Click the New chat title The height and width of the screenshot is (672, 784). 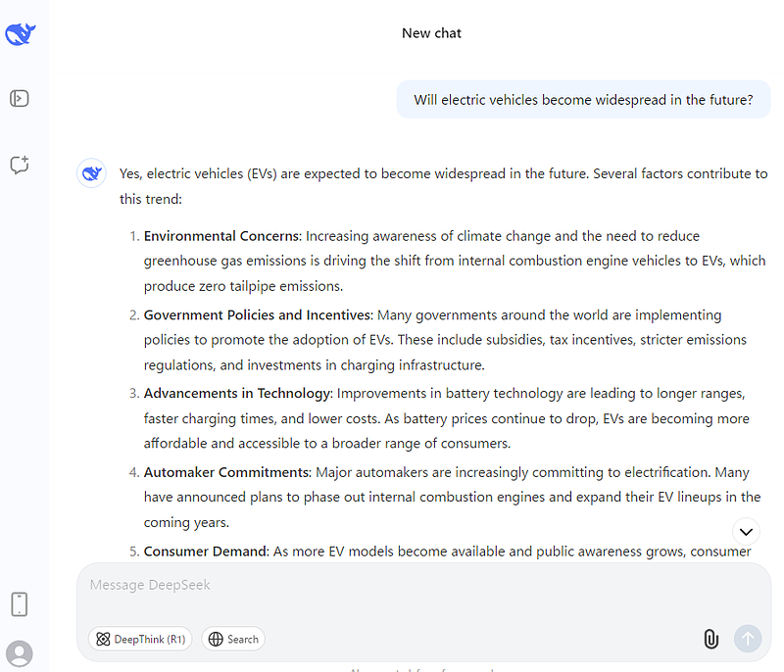(x=431, y=33)
